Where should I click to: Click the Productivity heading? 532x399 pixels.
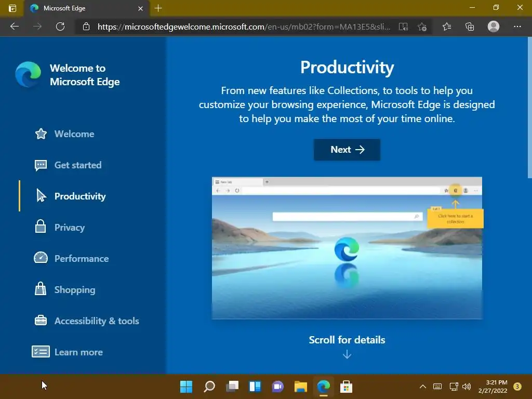pyautogui.click(x=347, y=68)
